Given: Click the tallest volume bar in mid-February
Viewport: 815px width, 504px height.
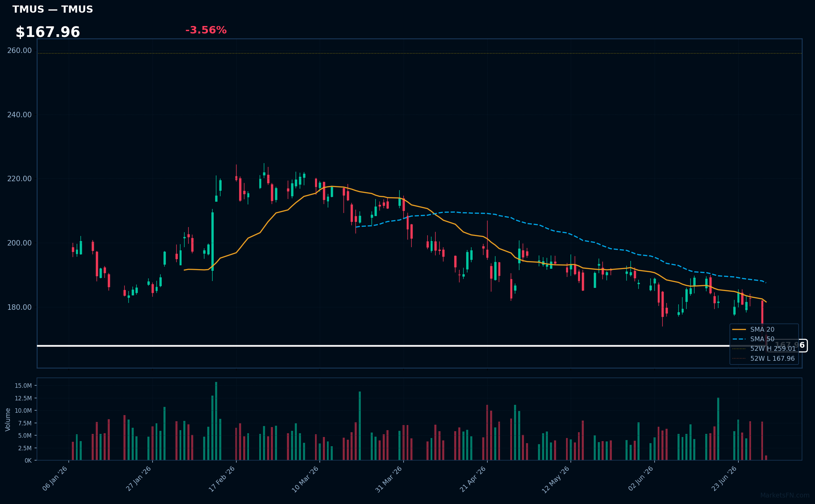Looking at the screenshot, I should click(x=216, y=421).
